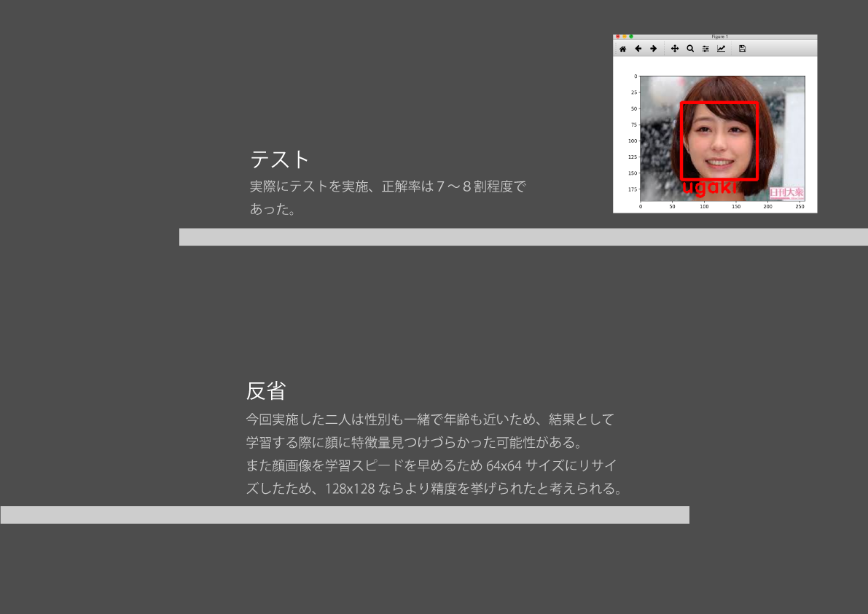The width and height of the screenshot is (868, 614).
Task: Close the Figure 1 window
Action: click(618, 36)
